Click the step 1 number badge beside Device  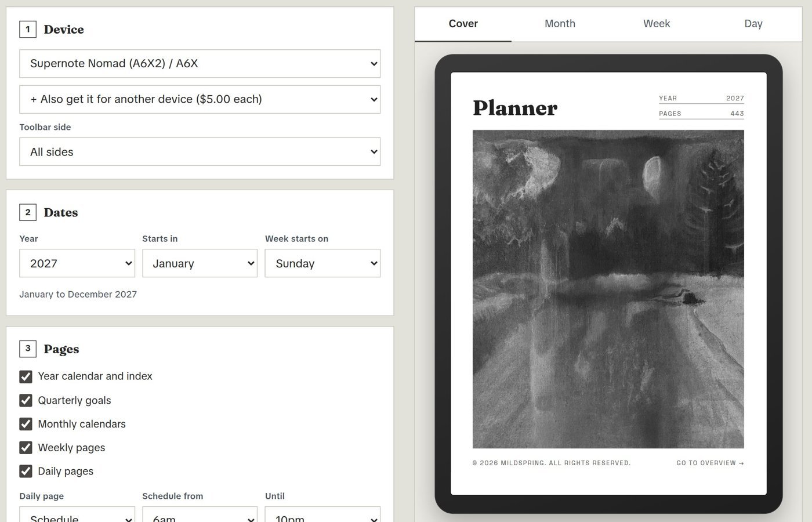coord(27,29)
